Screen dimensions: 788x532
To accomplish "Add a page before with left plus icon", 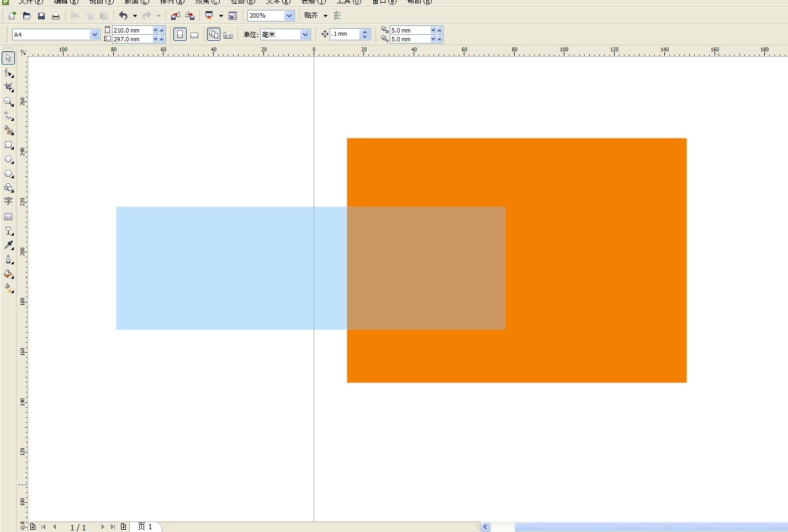I will coord(33,527).
